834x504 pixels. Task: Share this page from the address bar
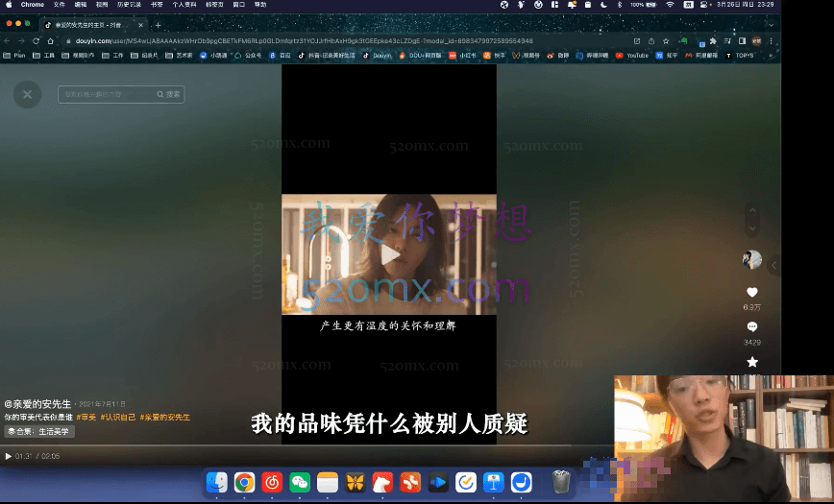coord(651,41)
